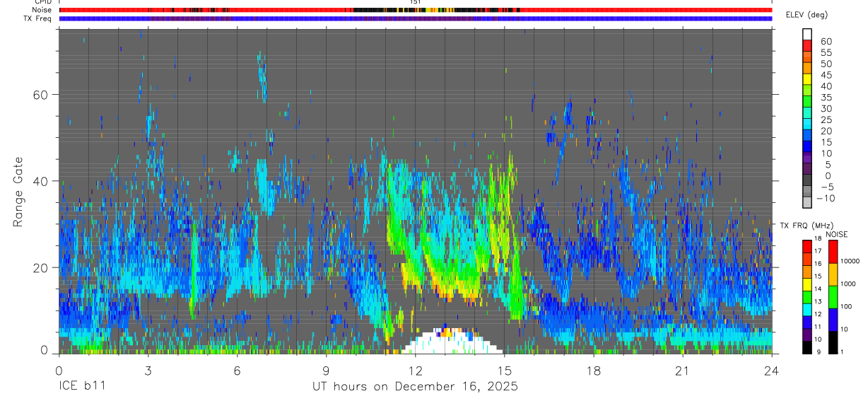Click the orange block of the NOISE colorbar

coord(833,274)
